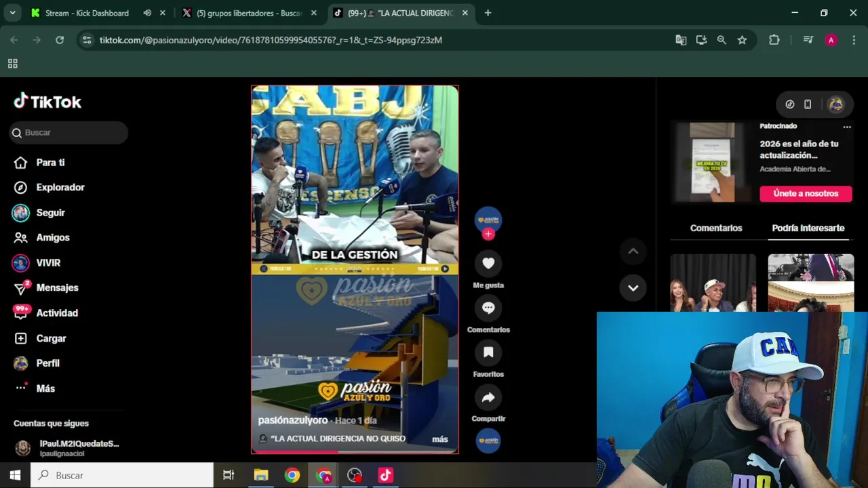
Task: Bookmark this page with the star
Action: [x=742, y=40]
